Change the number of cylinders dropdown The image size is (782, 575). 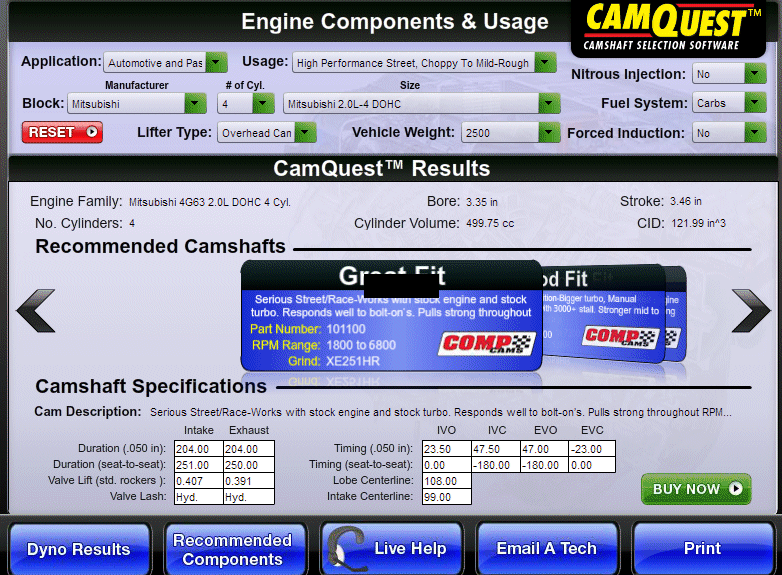coord(246,103)
